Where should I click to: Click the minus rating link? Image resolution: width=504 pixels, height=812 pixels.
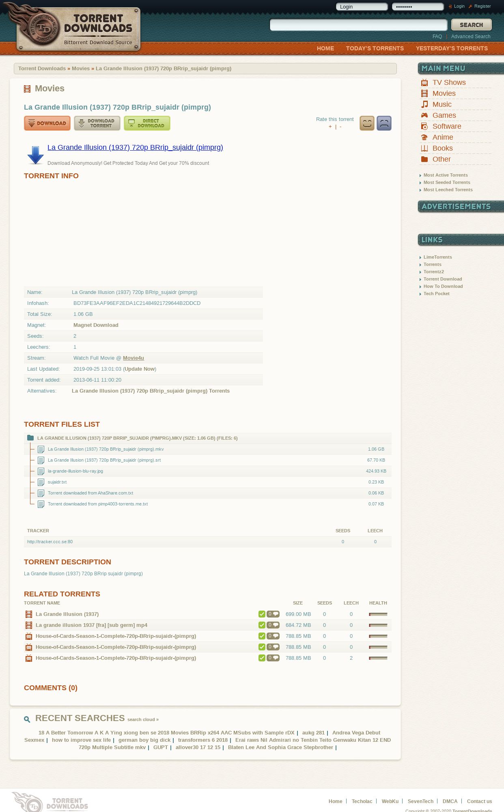pyautogui.click(x=340, y=127)
